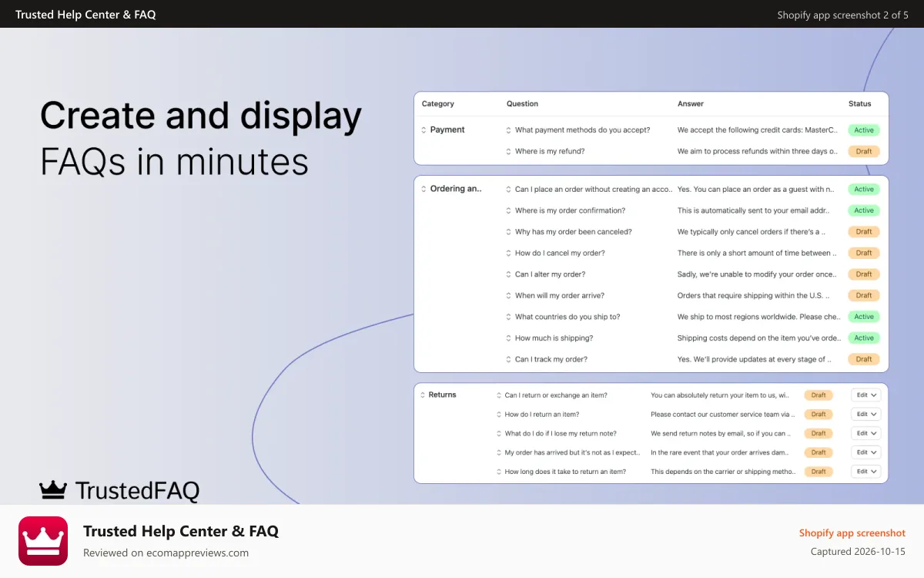The image size is (924, 578).
Task: Click reorder handle beside Payment category
Action: click(423, 130)
